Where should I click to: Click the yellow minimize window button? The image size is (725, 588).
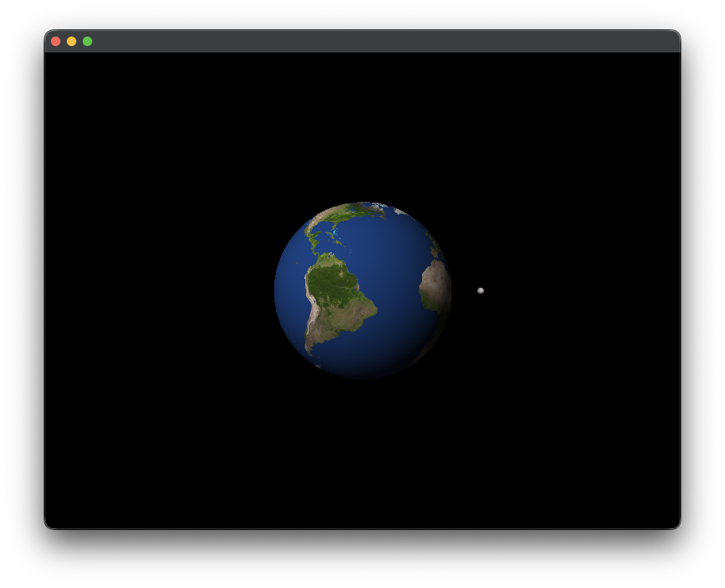point(71,40)
